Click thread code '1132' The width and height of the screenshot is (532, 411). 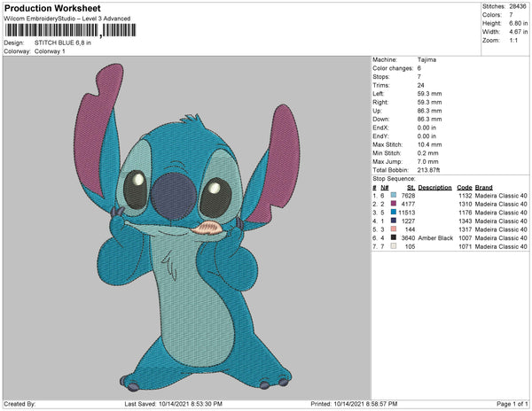tap(465, 196)
